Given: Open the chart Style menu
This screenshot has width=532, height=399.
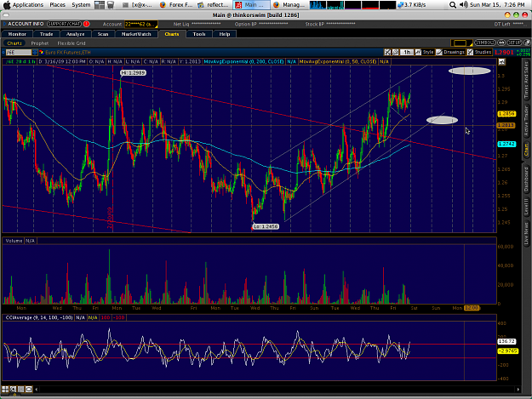Looking at the screenshot, I should click(x=425, y=52).
